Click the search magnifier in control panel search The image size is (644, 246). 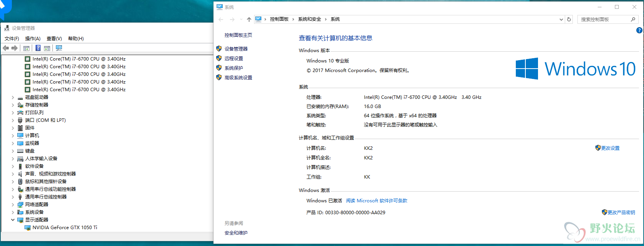click(633, 19)
